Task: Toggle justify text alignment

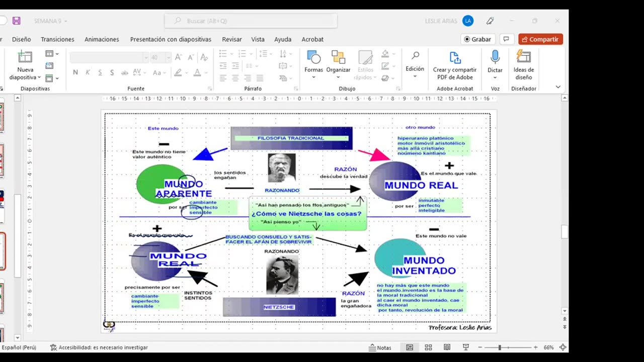Action: [x=260, y=78]
